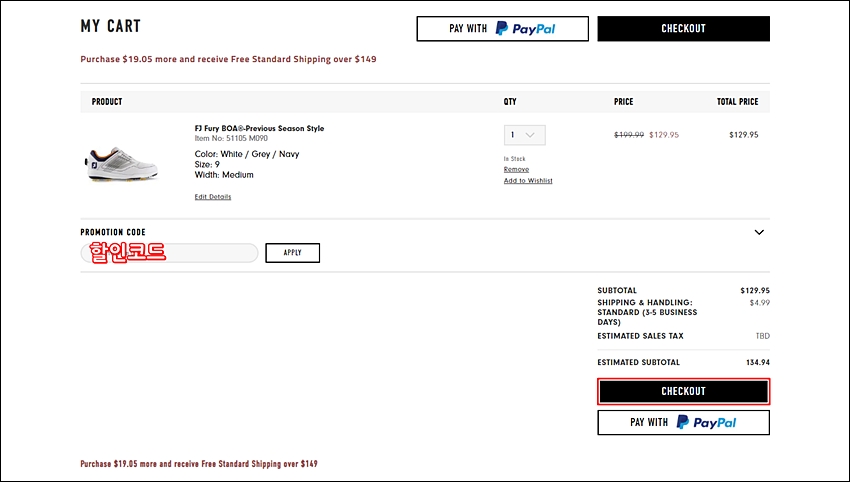Focus the promotion code input field
This screenshot has width=850, height=482.
[169, 253]
